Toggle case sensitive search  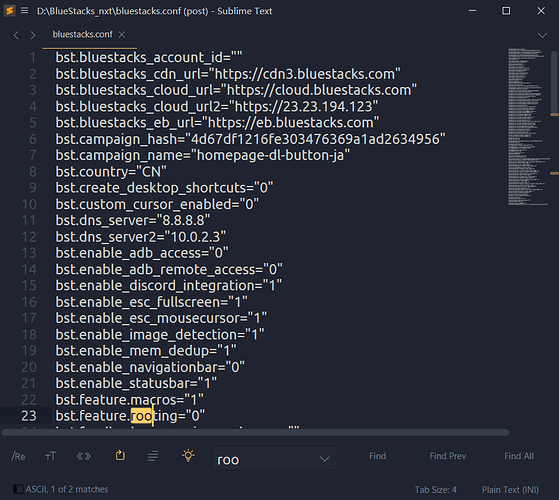tap(51, 456)
